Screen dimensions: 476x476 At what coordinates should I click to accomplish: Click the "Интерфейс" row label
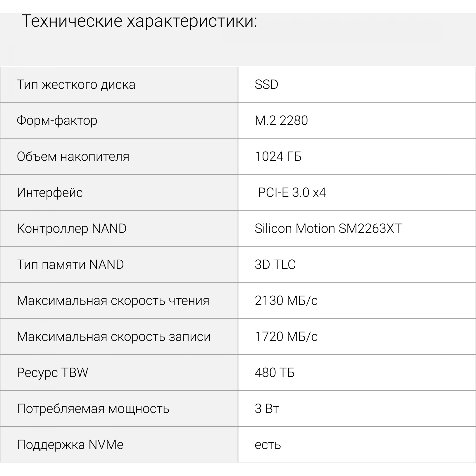pos(50,192)
